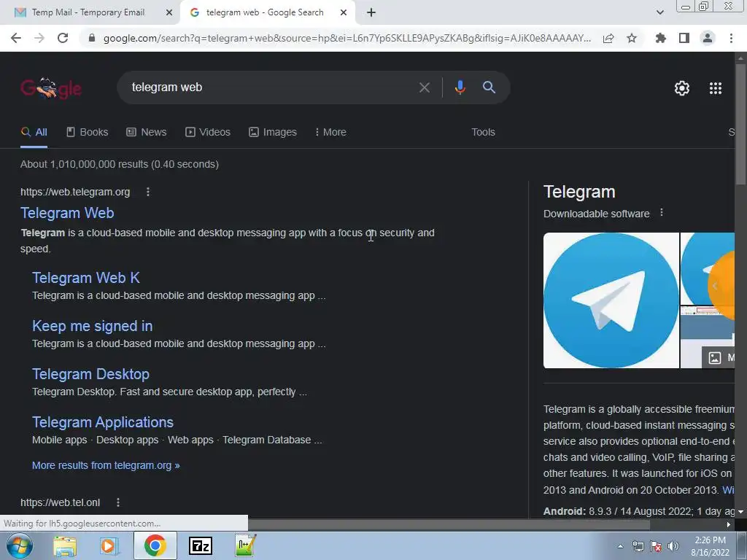Switch to Videos results
Screen dimensions: 747x560
(208, 132)
